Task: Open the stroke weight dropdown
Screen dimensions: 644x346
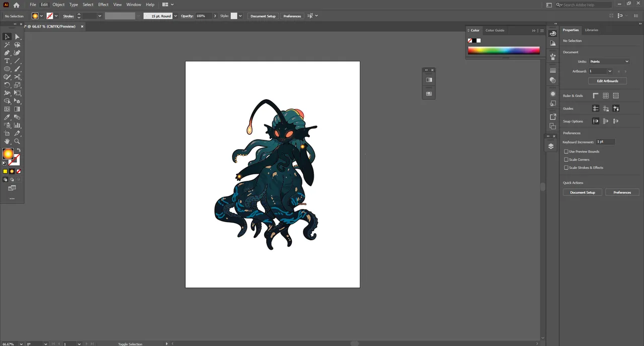Action: click(100, 16)
